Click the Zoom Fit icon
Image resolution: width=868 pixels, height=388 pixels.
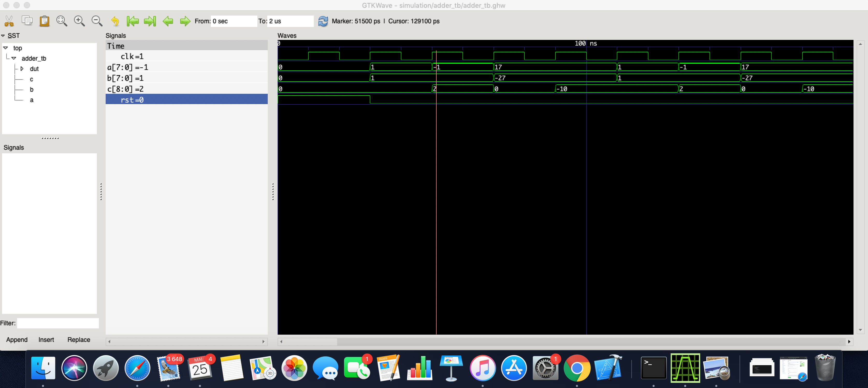pos(62,21)
